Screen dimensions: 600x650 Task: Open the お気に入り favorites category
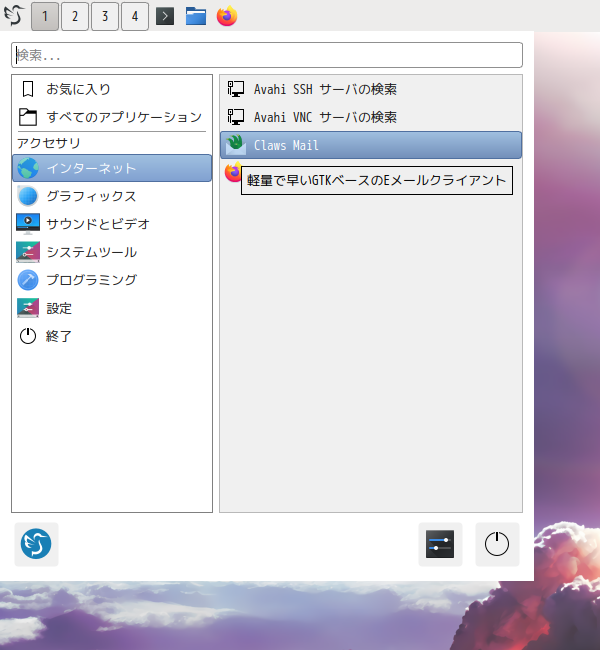click(112, 89)
